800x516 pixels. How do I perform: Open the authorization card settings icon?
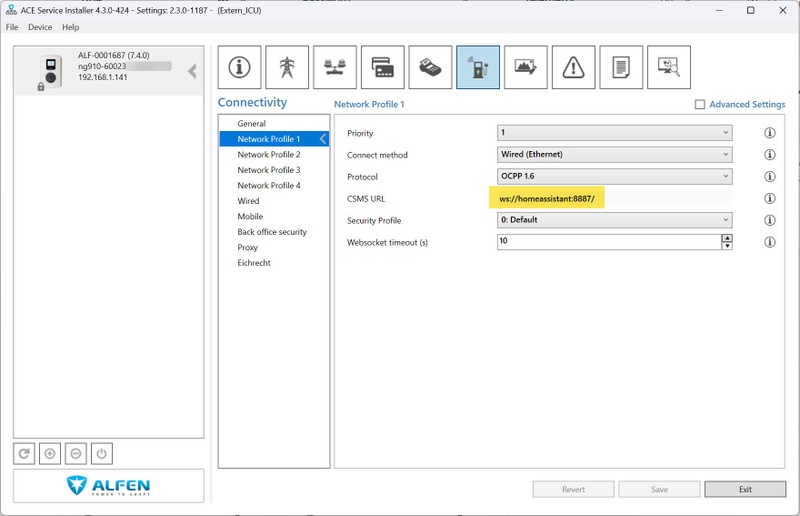tap(383, 67)
